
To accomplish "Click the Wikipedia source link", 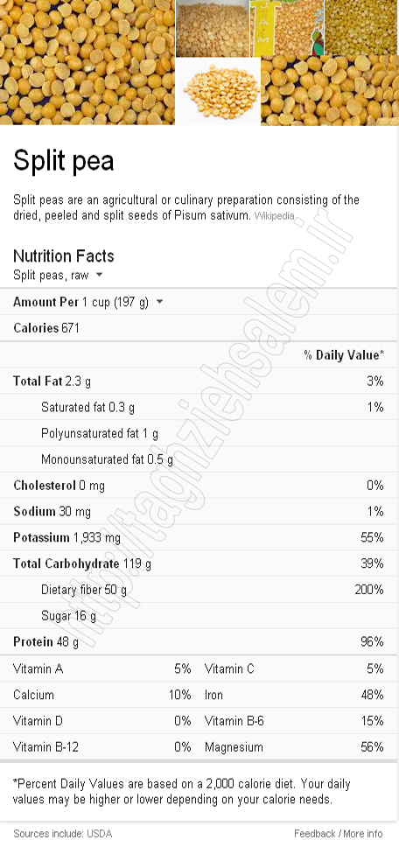I will pos(274,216).
